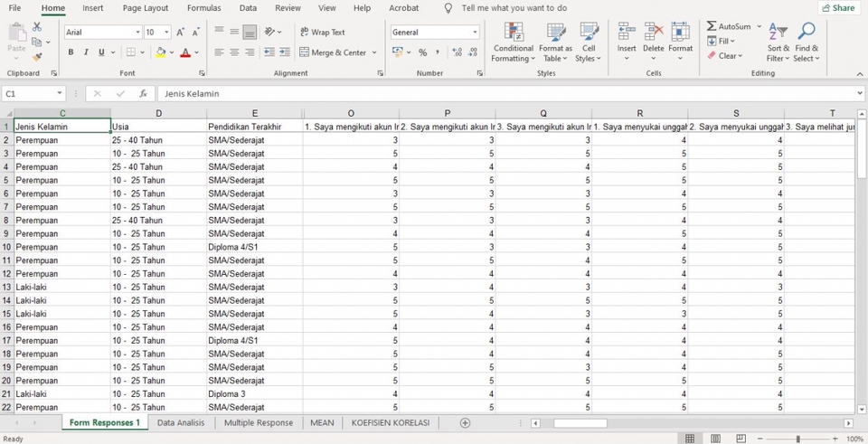Click Tell me what you want to do
The image size is (868, 444).
pyautogui.click(x=514, y=8)
